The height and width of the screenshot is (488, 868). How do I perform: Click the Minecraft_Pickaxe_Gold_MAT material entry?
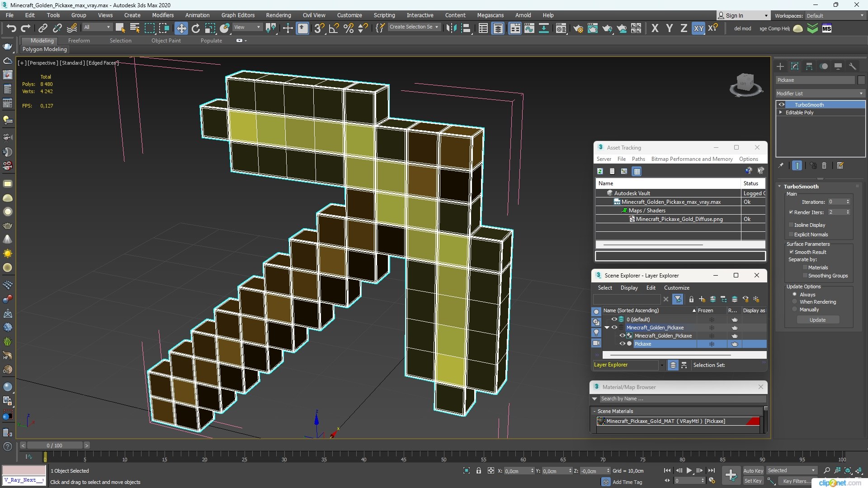coord(678,421)
